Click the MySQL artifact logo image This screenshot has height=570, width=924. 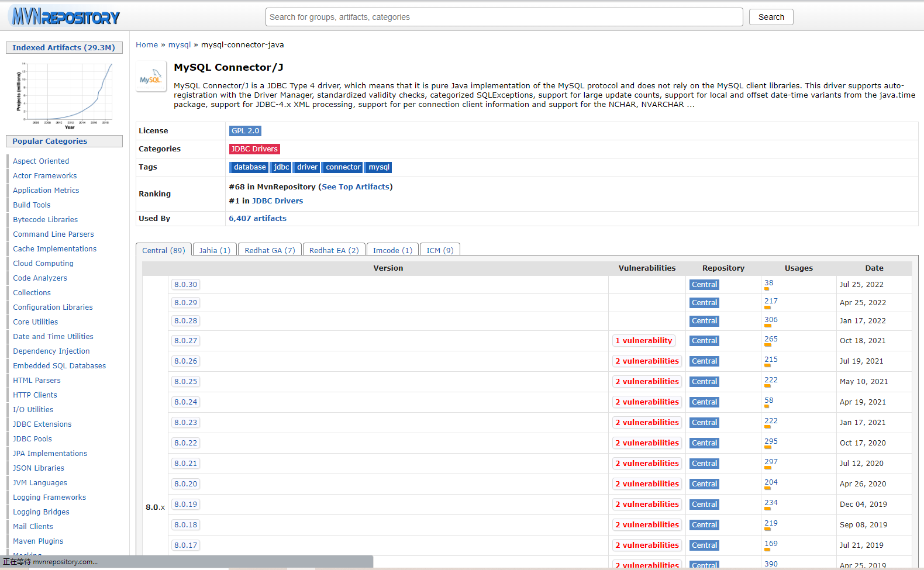click(151, 76)
